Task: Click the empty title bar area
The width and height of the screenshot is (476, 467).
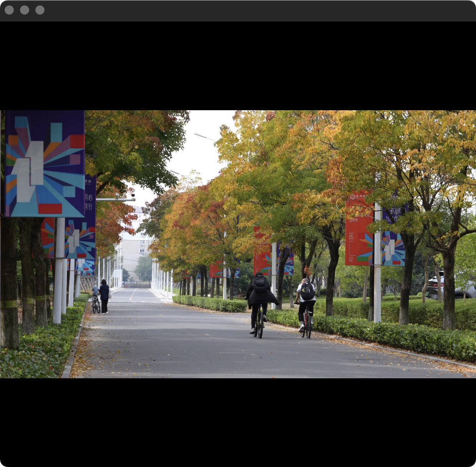Action: (246, 10)
